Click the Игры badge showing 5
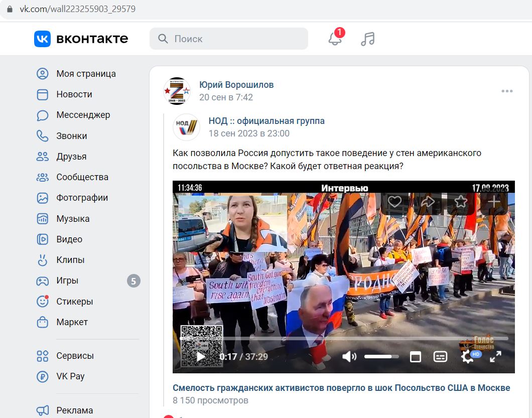This screenshot has height=418, width=532. 134,281
